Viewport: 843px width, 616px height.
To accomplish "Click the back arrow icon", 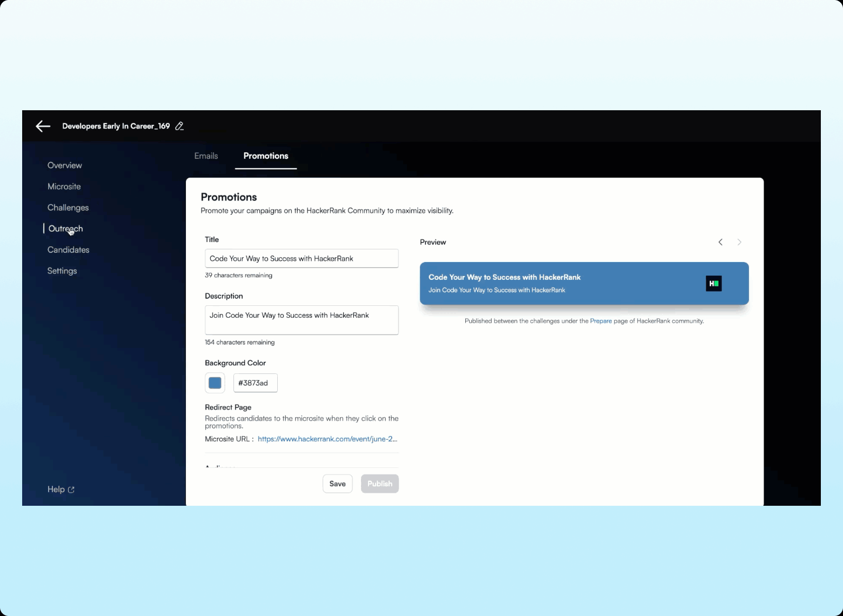I will [x=43, y=126].
